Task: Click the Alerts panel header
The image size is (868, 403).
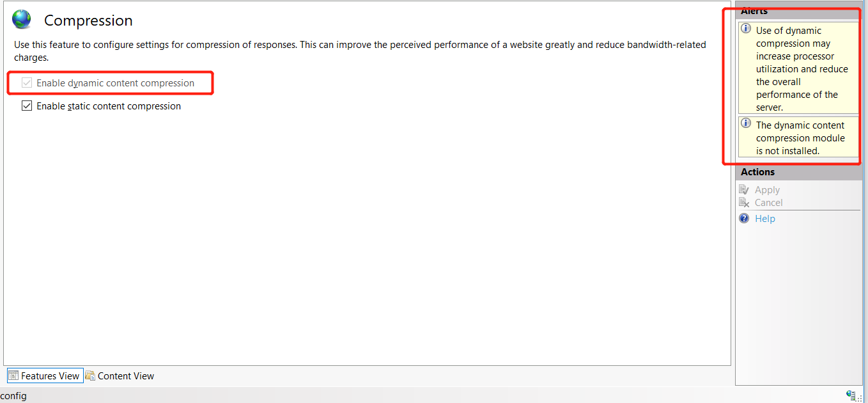Action: 754,11
